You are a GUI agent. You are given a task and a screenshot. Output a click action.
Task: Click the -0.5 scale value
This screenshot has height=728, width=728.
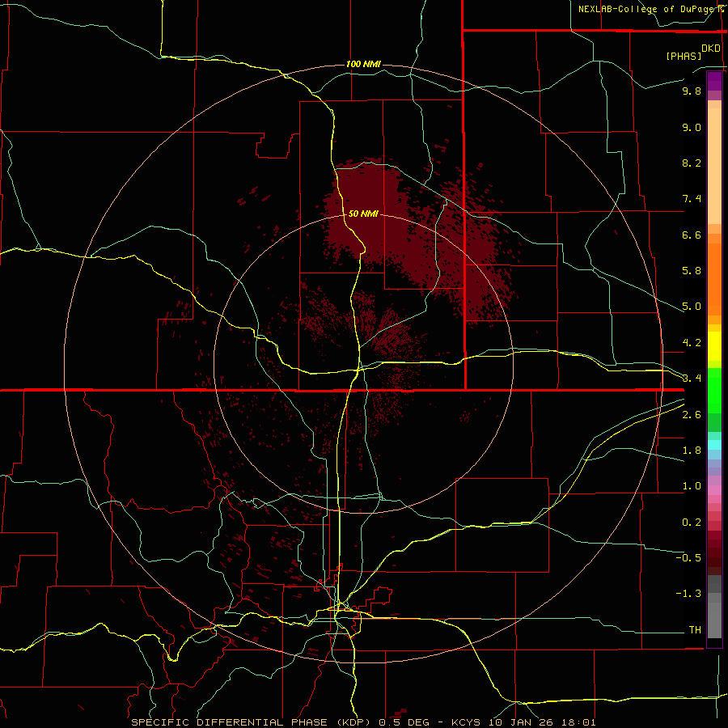click(688, 557)
